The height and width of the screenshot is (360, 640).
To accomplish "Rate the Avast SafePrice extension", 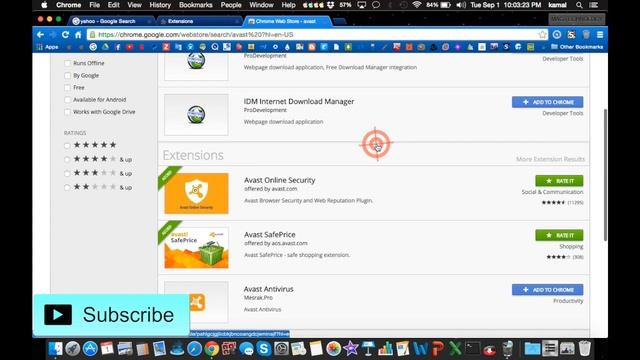I will [x=559, y=235].
